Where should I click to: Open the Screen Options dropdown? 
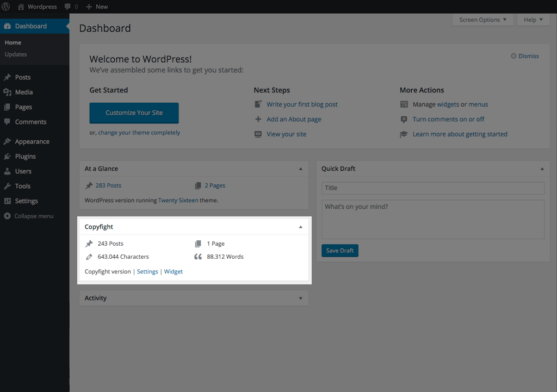(483, 20)
